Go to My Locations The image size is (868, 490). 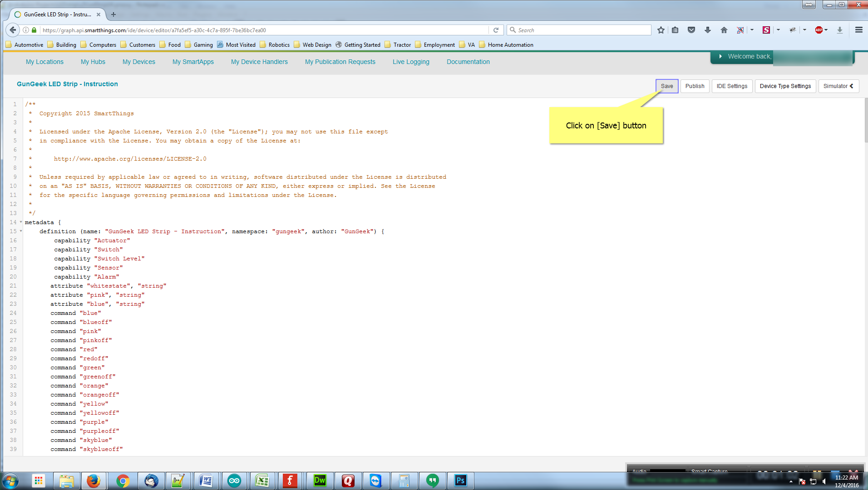click(x=44, y=62)
